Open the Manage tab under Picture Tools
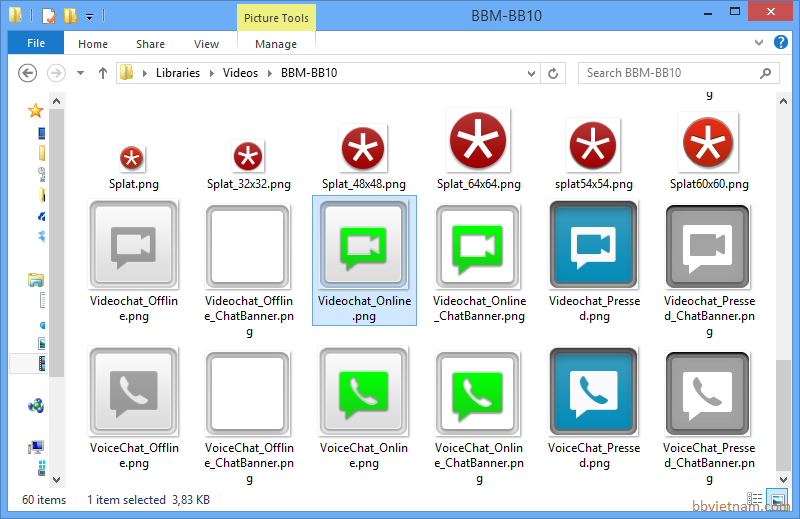 [x=276, y=44]
